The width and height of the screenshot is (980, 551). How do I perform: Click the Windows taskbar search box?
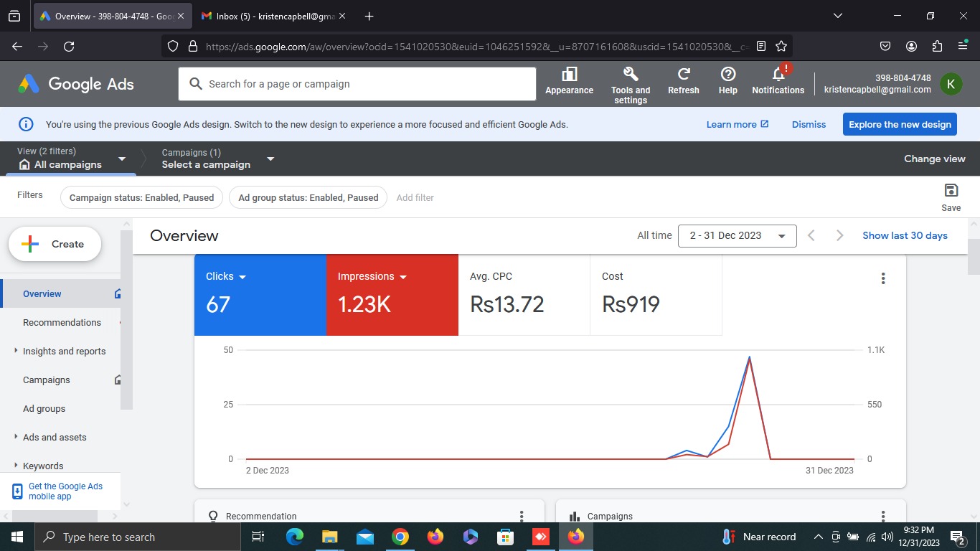click(138, 537)
